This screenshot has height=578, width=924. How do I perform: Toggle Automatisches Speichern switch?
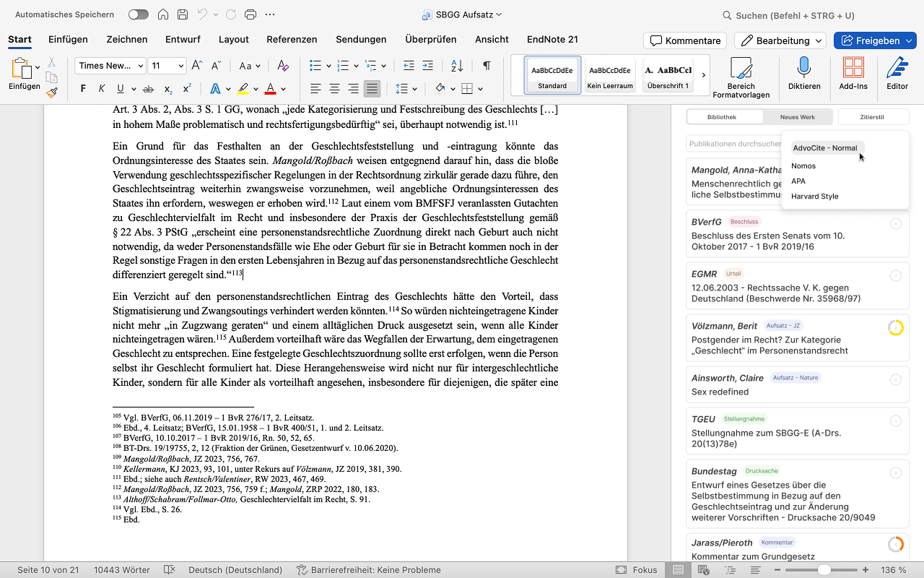pyautogui.click(x=138, y=14)
